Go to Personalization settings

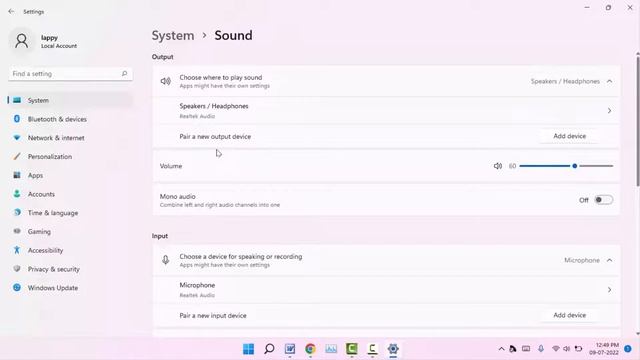coord(70,157)
